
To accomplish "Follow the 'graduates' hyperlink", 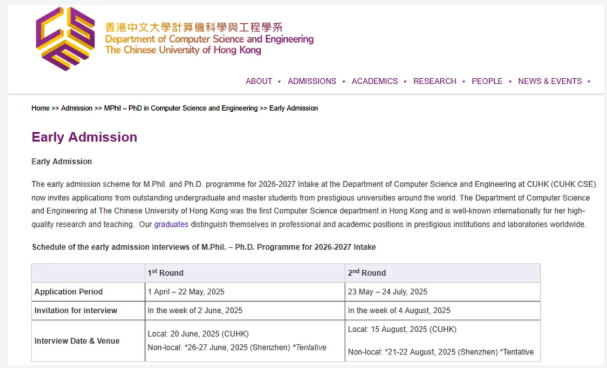I will 171,224.
